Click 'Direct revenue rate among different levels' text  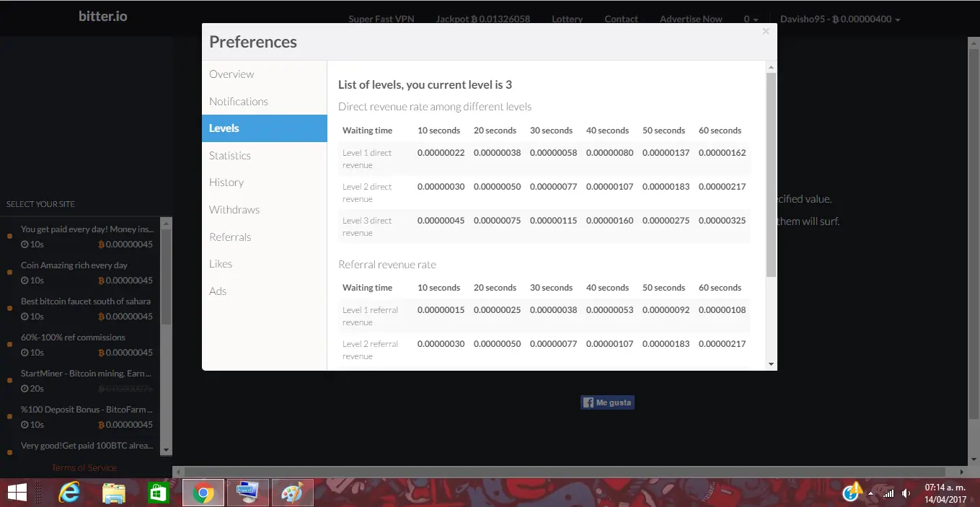click(x=435, y=107)
